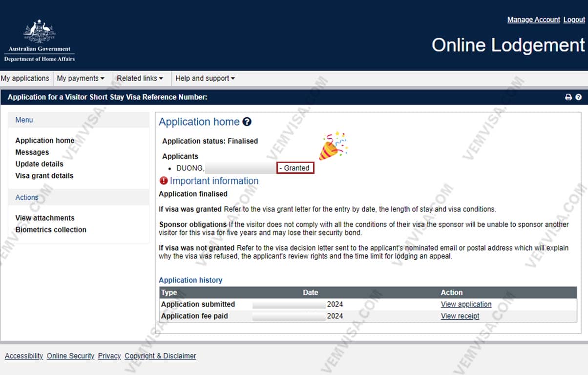Expand the My payments dropdown
Image resolution: width=588 pixels, height=375 pixels.
[x=81, y=78]
